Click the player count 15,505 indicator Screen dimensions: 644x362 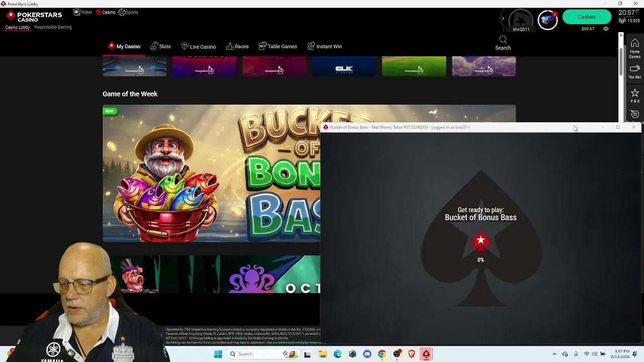[629, 21]
